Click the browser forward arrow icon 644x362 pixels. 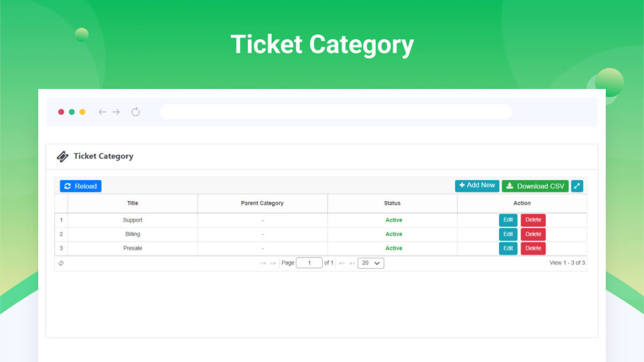tap(116, 112)
